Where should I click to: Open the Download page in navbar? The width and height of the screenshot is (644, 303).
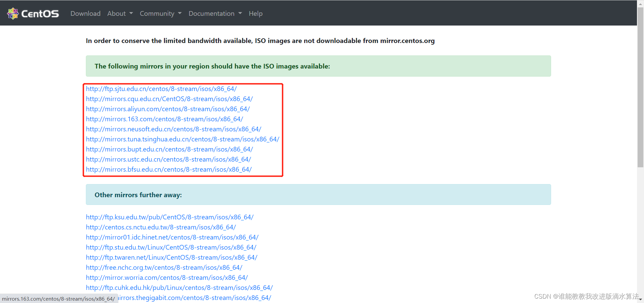click(85, 13)
